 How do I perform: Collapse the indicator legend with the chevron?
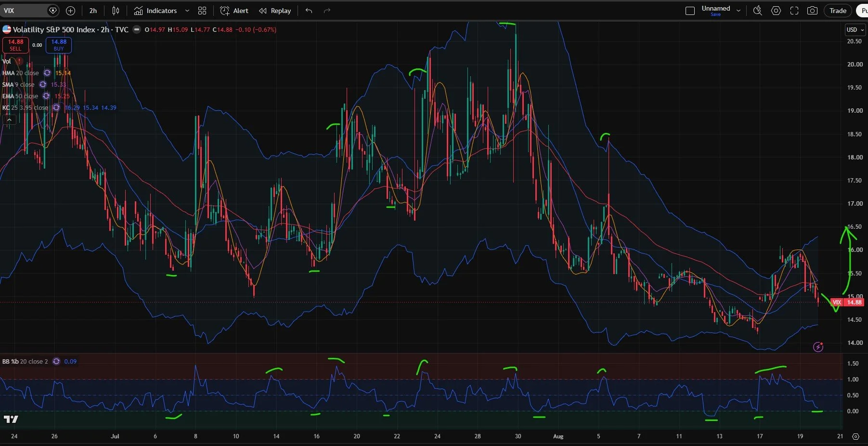tap(9, 119)
